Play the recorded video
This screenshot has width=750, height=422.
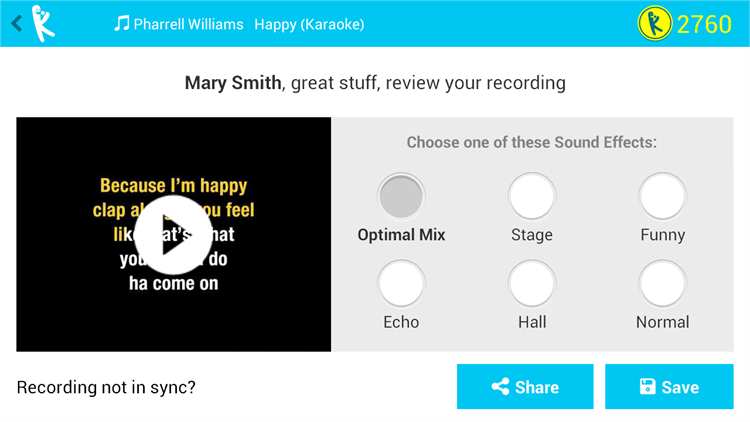coord(173,235)
